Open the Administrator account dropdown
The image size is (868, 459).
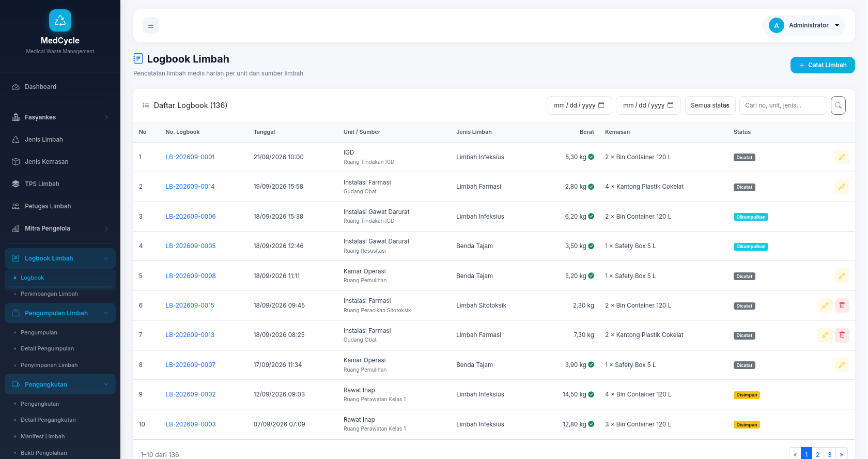804,25
